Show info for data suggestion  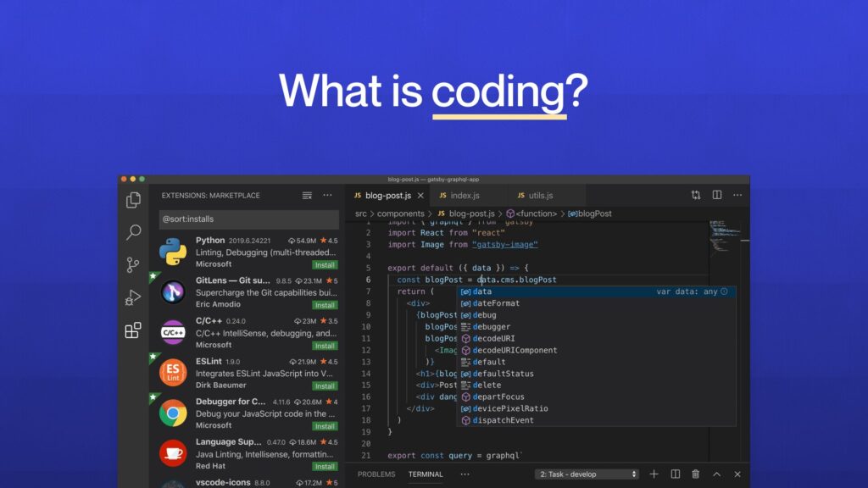724,291
